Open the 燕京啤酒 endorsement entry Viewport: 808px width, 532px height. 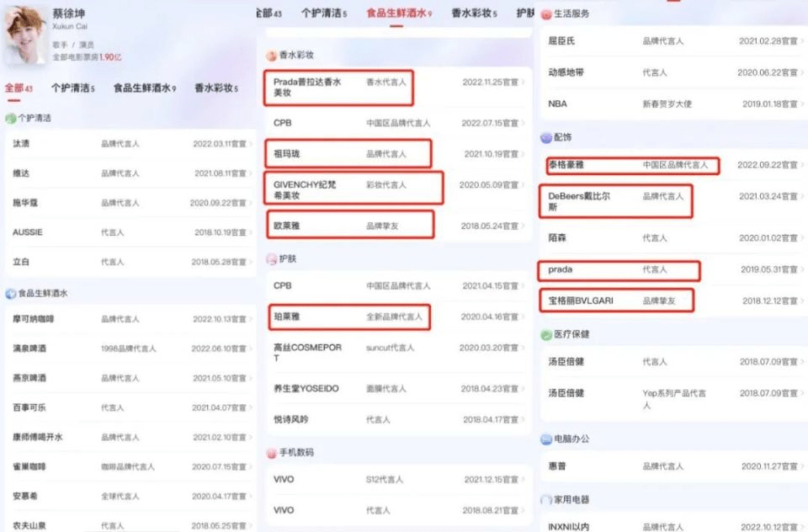tap(131, 378)
